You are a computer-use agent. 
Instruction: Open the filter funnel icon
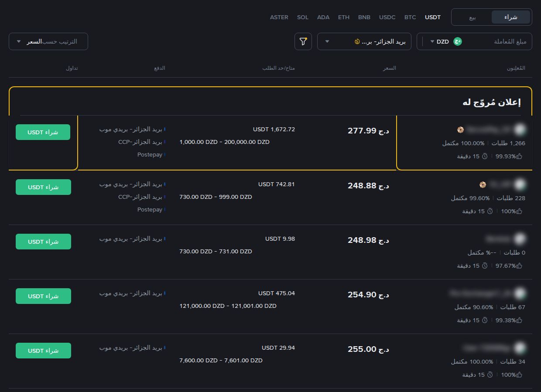(303, 41)
